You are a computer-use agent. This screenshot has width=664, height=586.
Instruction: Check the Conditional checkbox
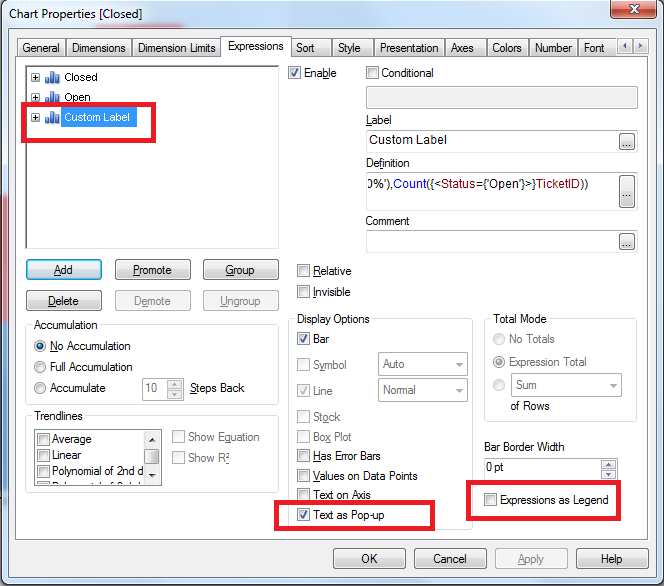372,73
